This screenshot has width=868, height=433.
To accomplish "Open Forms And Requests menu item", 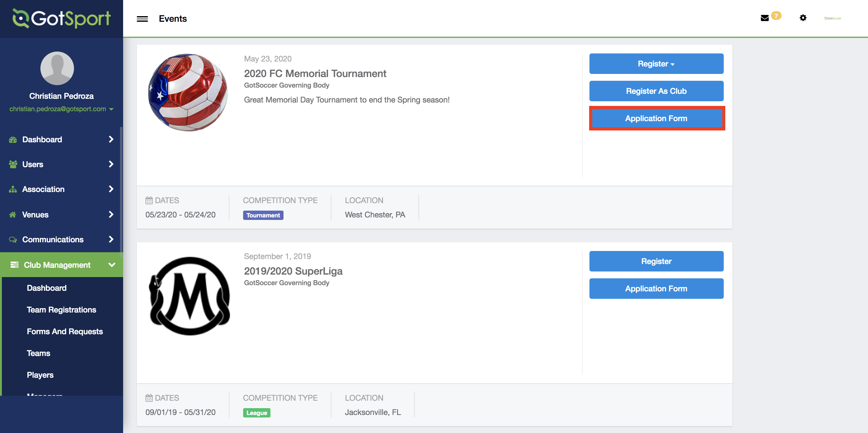I will (65, 331).
